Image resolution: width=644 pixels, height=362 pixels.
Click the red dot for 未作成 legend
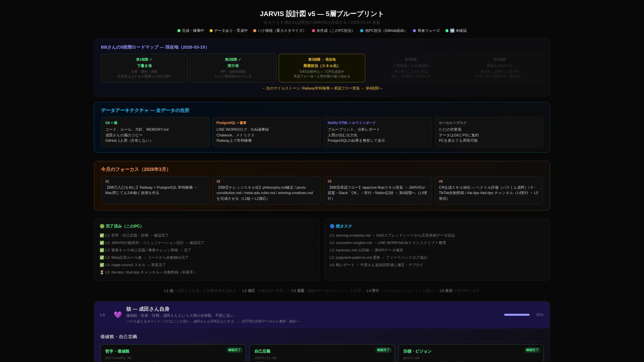click(314, 31)
